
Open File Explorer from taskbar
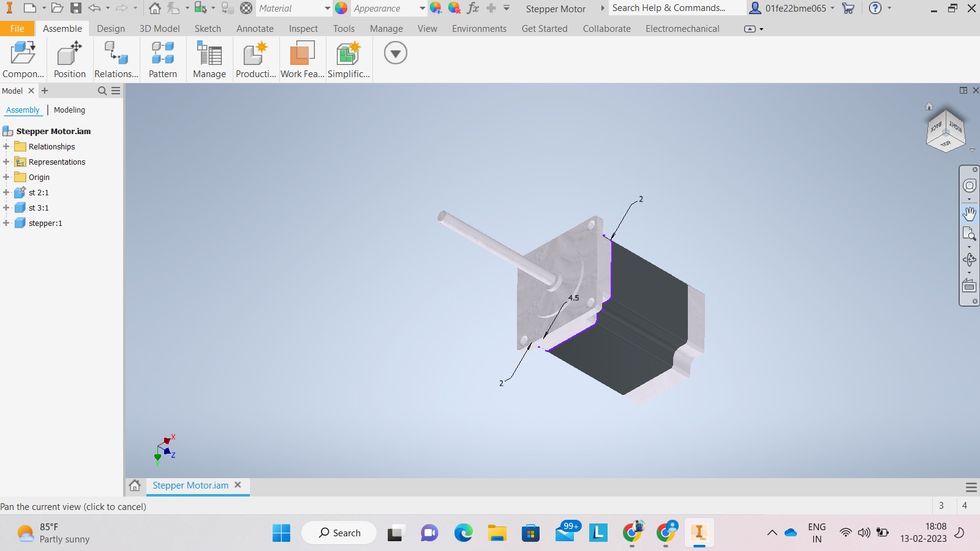497,533
